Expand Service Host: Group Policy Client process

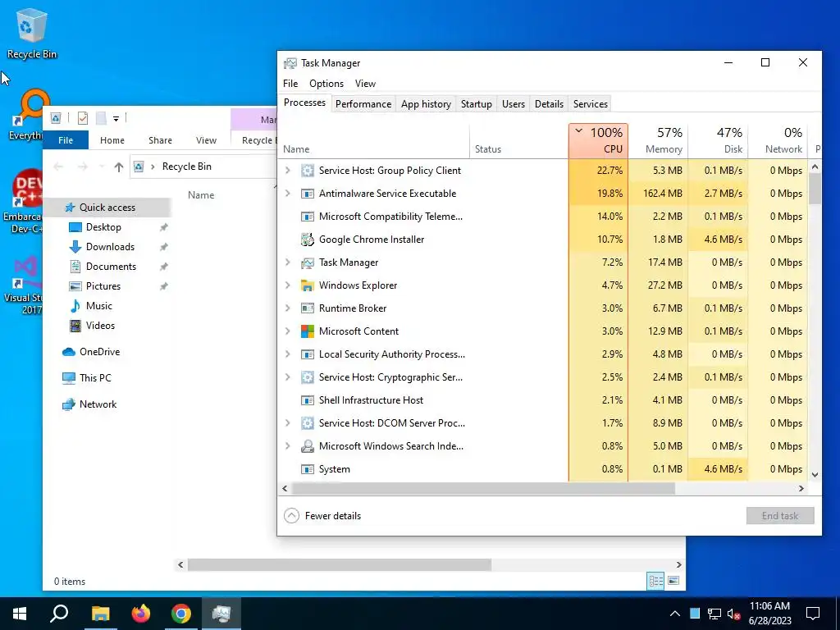[x=288, y=171]
